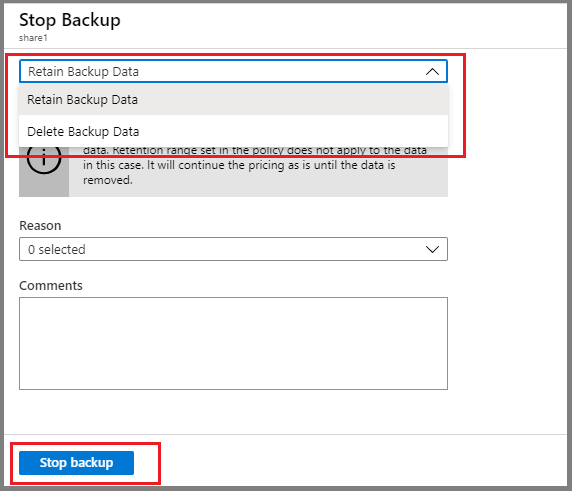Click the text 'removed.' in info message
The height and width of the screenshot is (491, 572).
click(108, 180)
